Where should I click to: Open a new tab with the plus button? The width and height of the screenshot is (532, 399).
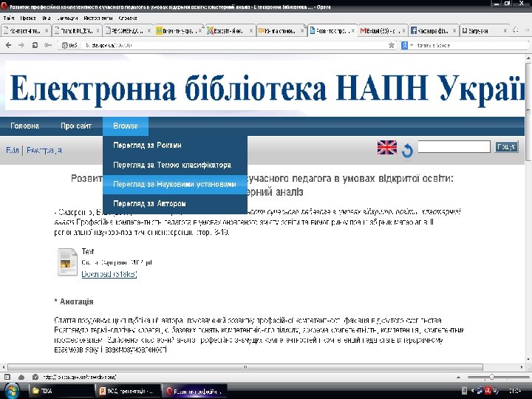click(x=516, y=30)
